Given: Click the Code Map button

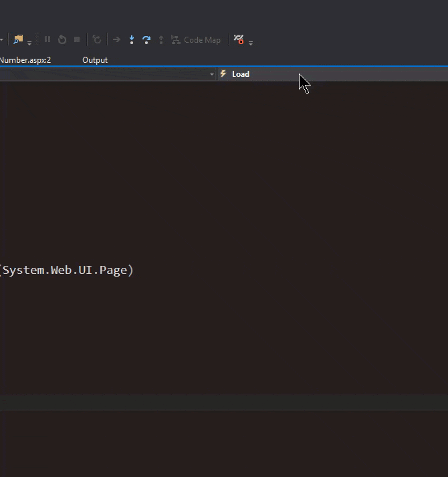Looking at the screenshot, I should click(195, 39).
